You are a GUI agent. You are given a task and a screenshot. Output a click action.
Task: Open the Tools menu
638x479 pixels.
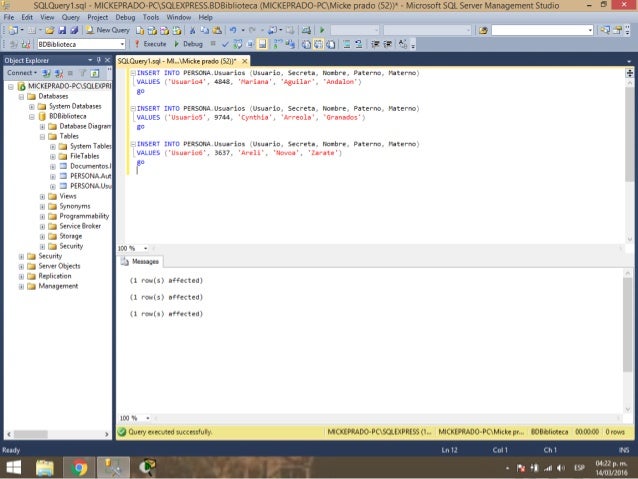151,17
